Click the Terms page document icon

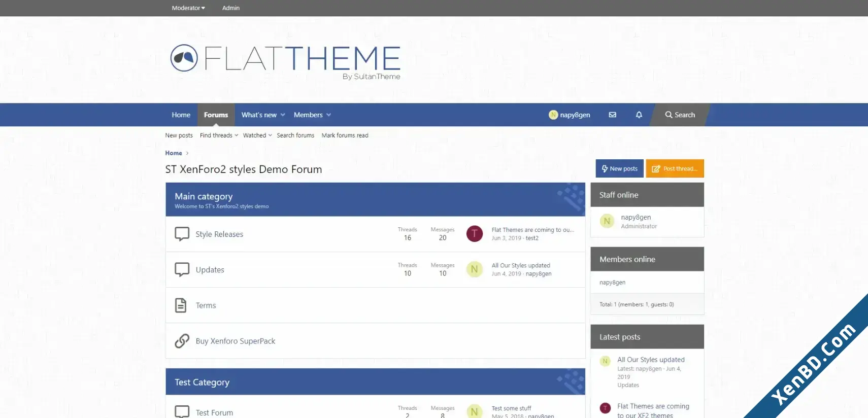point(181,305)
